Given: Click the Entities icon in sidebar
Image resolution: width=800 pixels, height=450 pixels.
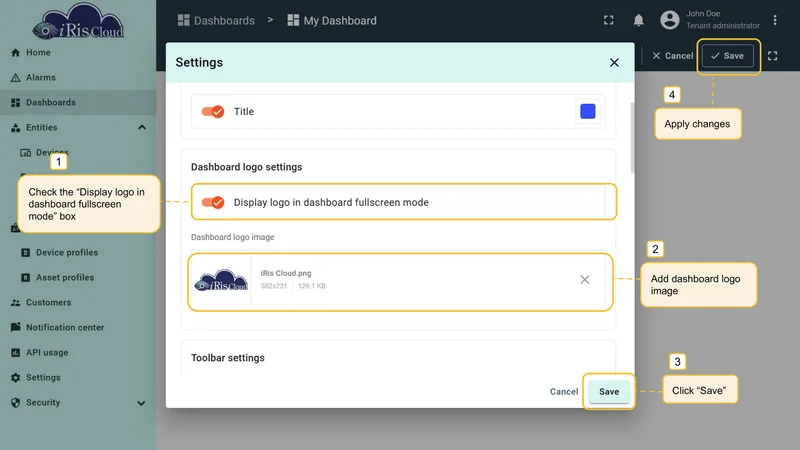Looking at the screenshot, I should [x=15, y=128].
